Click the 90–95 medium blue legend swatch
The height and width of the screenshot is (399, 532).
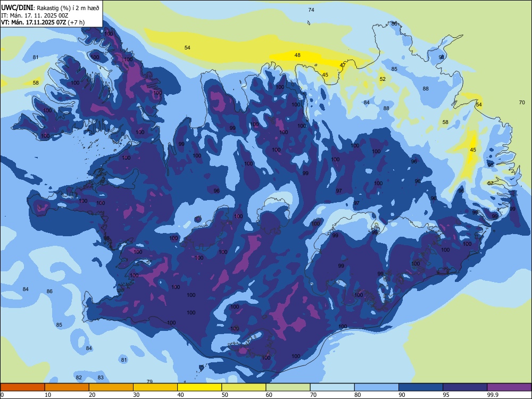421,387
